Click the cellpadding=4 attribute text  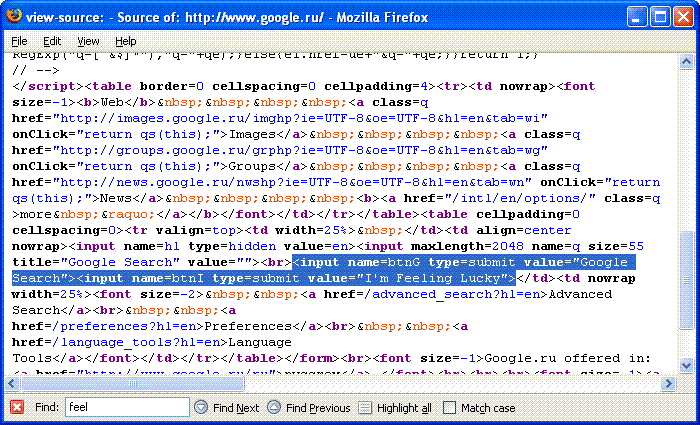click(x=376, y=86)
